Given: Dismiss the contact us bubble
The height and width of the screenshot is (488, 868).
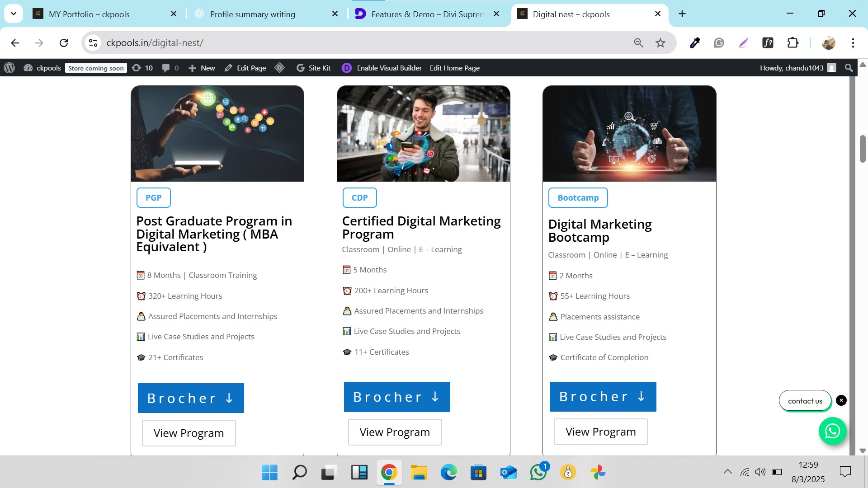Looking at the screenshot, I should coord(841,400).
